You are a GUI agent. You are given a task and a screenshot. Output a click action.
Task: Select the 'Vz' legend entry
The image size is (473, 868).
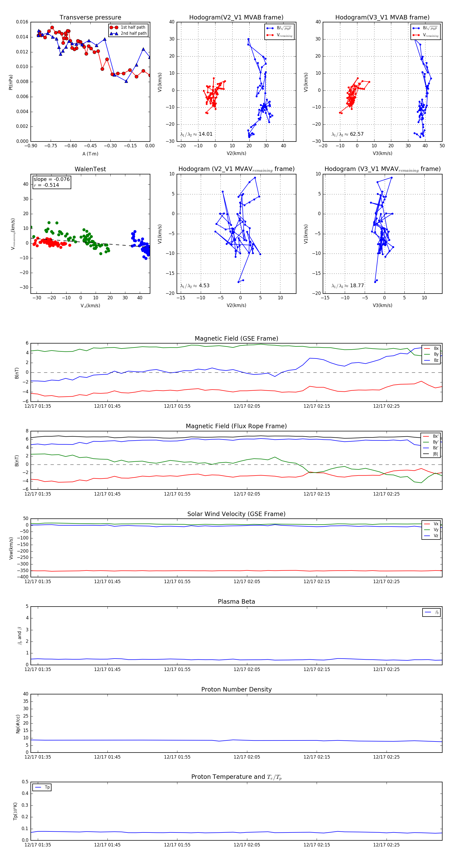431,536
